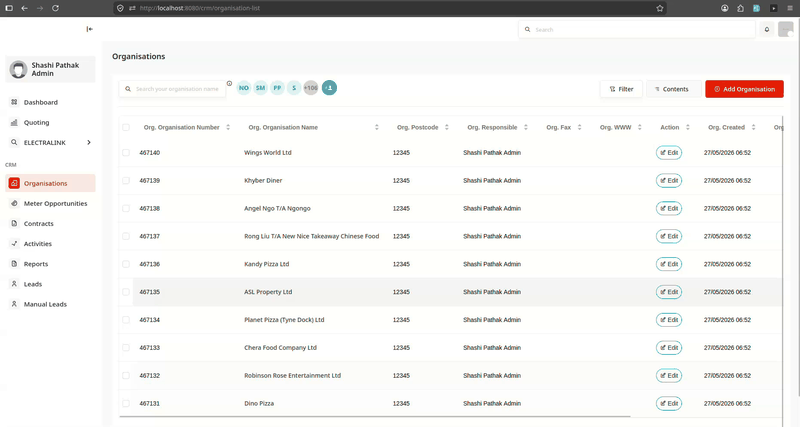Image resolution: width=800 pixels, height=427 pixels.
Task: Click the Contracts sidebar icon
Action: tap(14, 223)
